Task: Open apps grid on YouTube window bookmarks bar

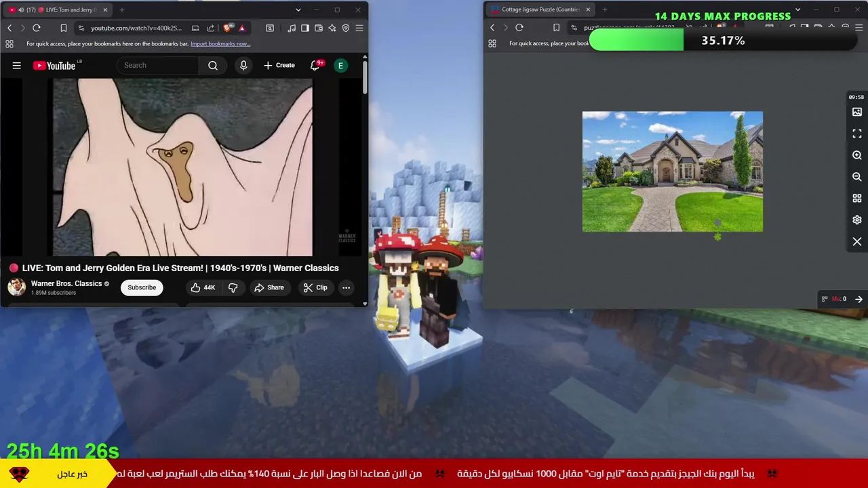Action: coord(9,43)
